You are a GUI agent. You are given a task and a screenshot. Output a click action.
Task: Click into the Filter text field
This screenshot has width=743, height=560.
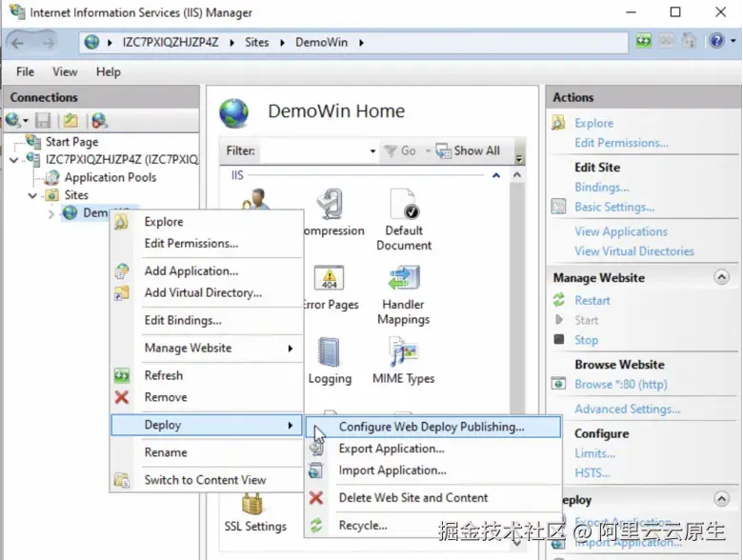[314, 151]
